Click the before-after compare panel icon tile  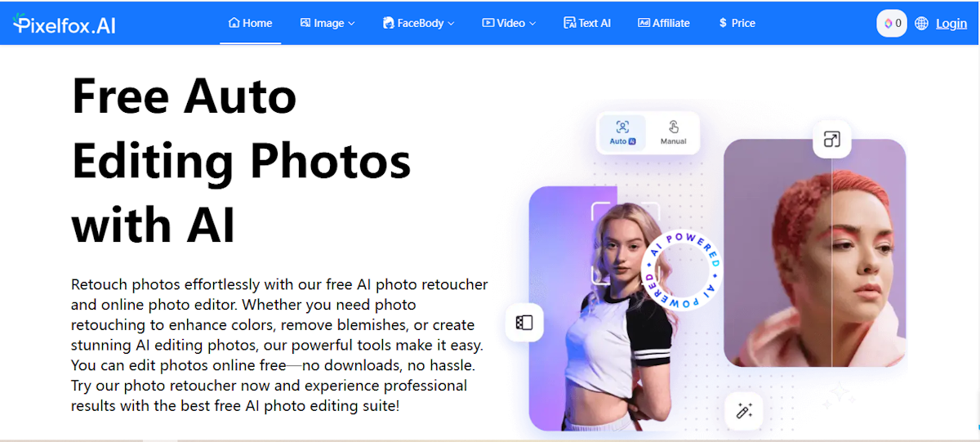point(524,323)
